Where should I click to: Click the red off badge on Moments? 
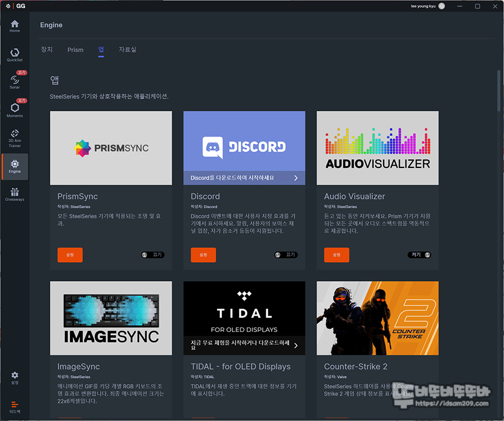(21, 101)
